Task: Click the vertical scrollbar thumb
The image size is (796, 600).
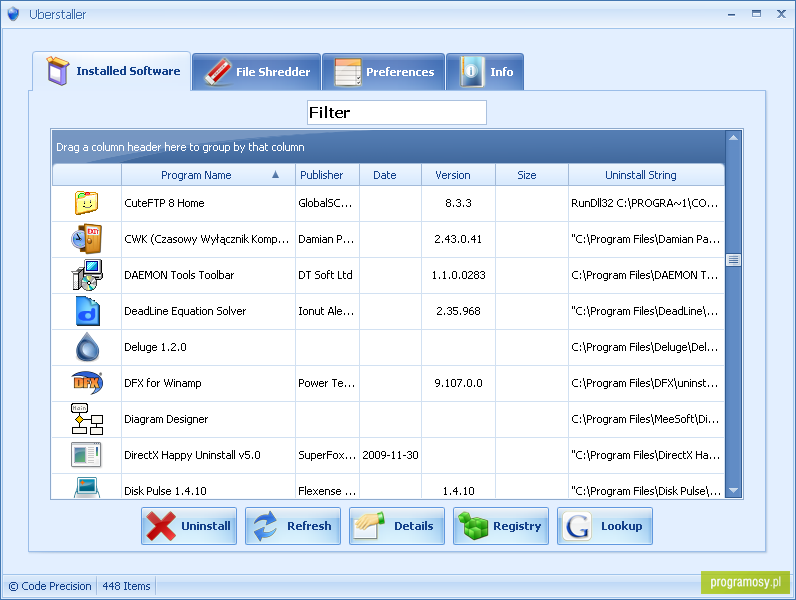Action: [x=733, y=260]
